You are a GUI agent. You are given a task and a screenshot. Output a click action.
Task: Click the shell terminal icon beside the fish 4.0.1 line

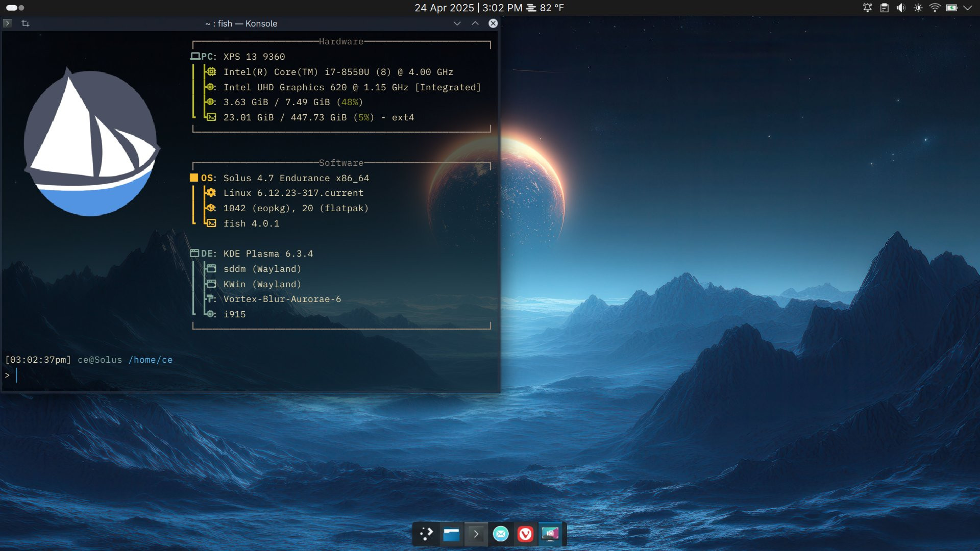pos(211,223)
